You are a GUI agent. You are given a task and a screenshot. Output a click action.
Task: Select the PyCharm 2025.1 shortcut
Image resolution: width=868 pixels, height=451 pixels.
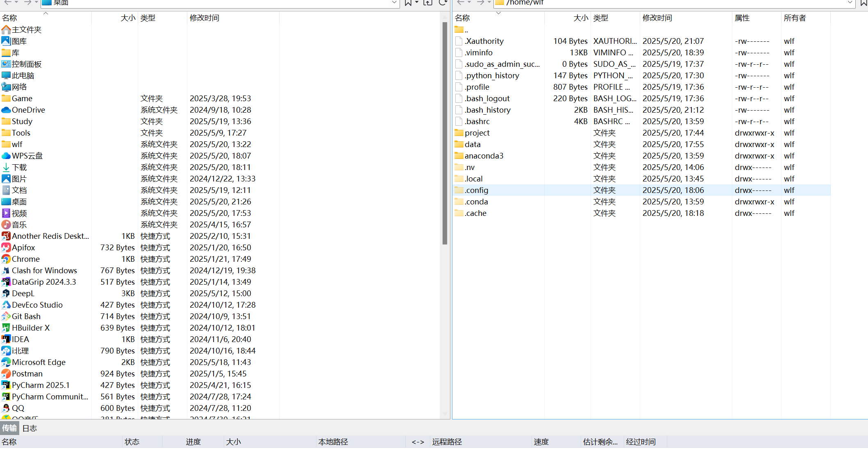(41, 385)
